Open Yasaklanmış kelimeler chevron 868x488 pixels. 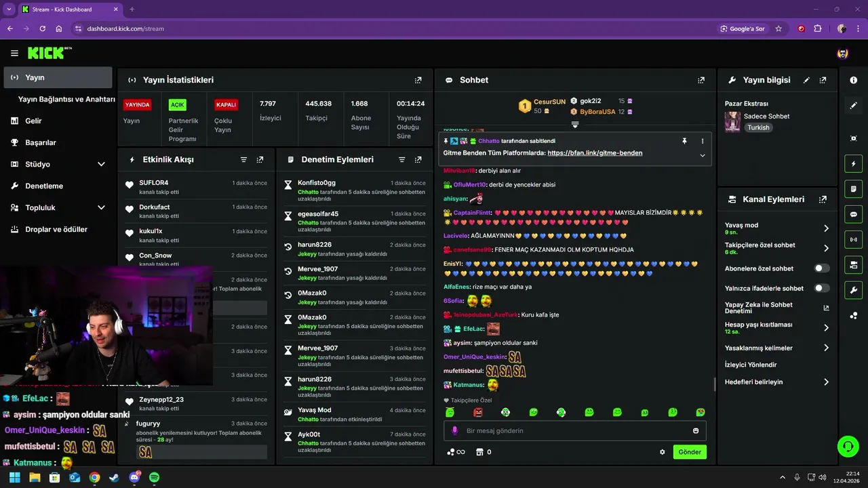point(826,348)
